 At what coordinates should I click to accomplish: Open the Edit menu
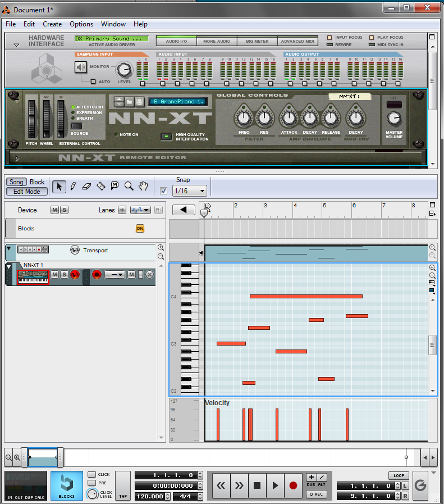point(29,24)
